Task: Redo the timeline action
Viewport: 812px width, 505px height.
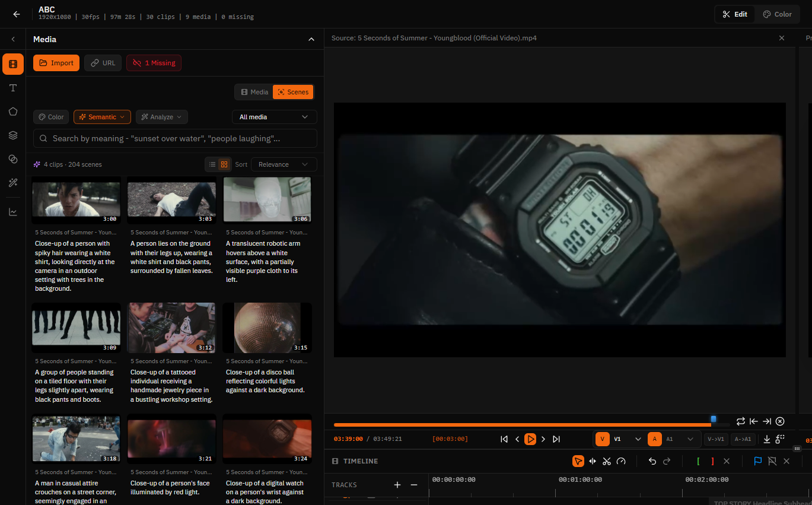Action: coord(667,461)
